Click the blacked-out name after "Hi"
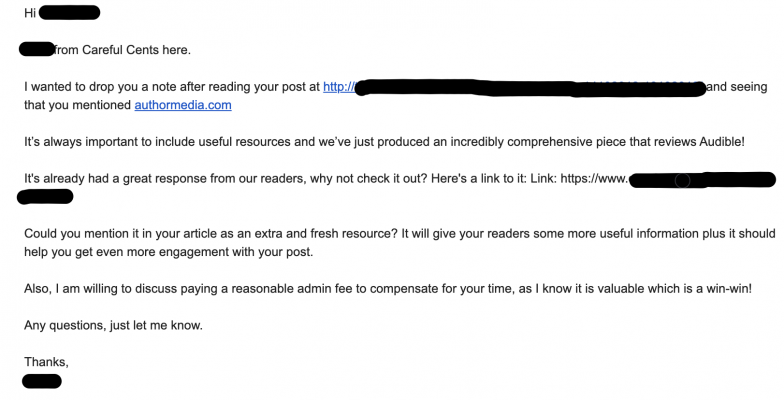 click(x=69, y=13)
